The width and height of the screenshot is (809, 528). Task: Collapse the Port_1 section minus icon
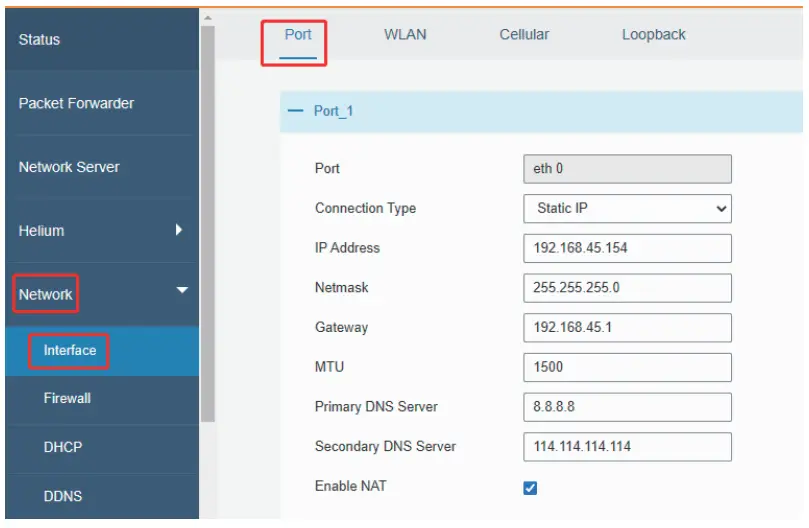[295, 111]
